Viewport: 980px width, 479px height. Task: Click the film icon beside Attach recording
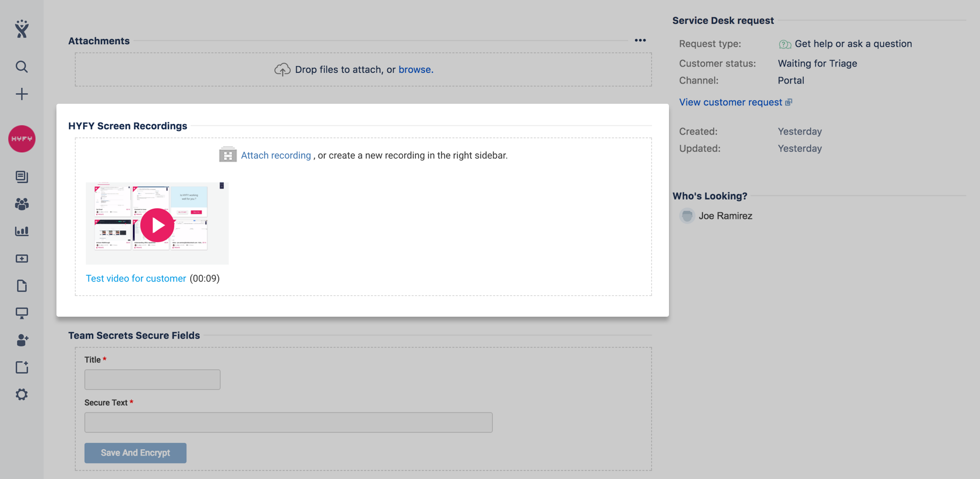pyautogui.click(x=227, y=154)
